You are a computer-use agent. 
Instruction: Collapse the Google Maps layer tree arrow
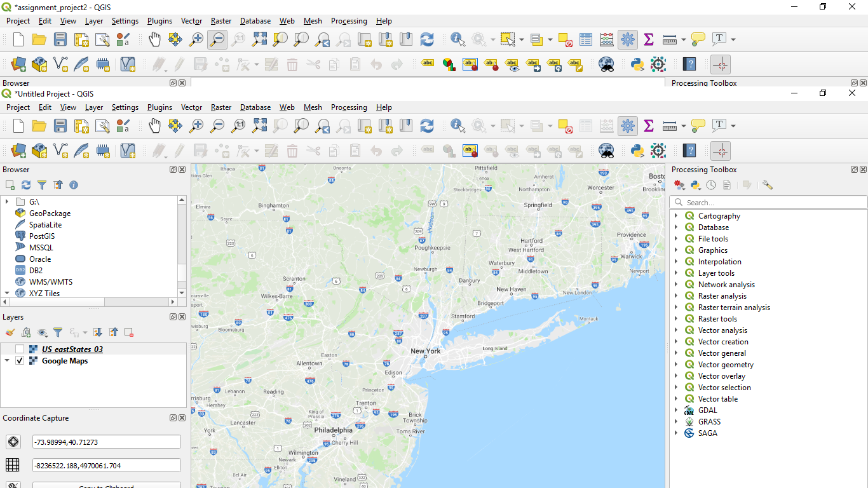pos(7,360)
